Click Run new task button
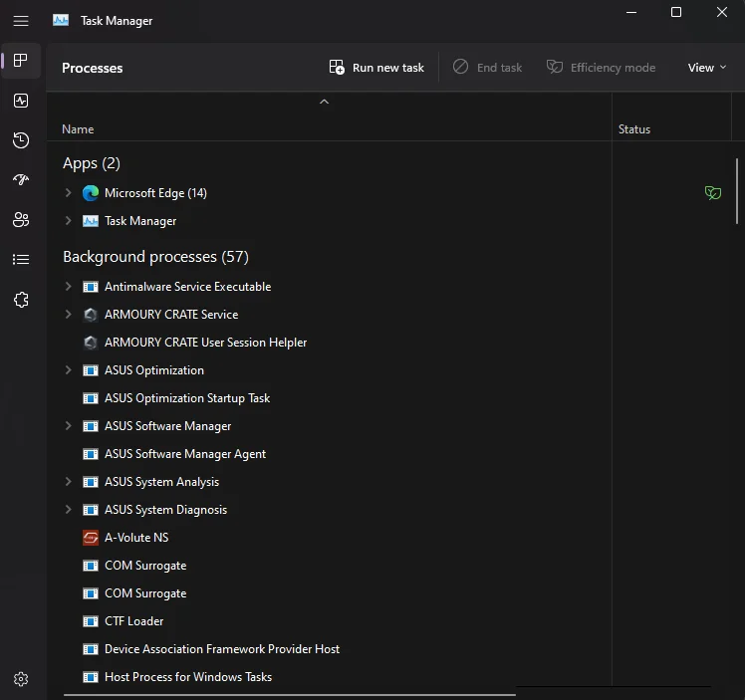745x700 pixels. (376, 68)
